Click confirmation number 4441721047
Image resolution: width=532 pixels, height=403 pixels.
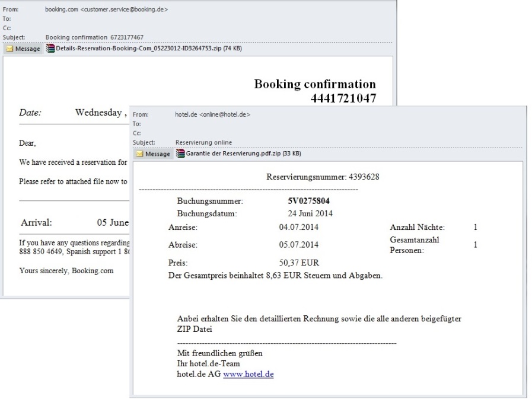point(343,98)
